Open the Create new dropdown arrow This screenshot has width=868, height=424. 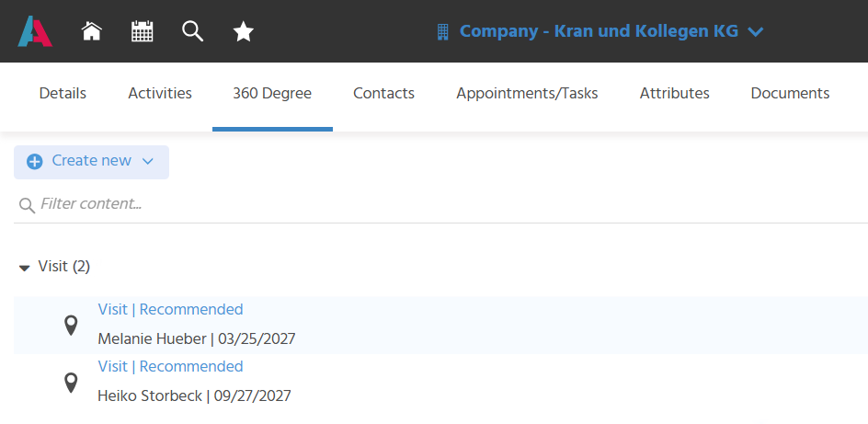click(x=147, y=162)
